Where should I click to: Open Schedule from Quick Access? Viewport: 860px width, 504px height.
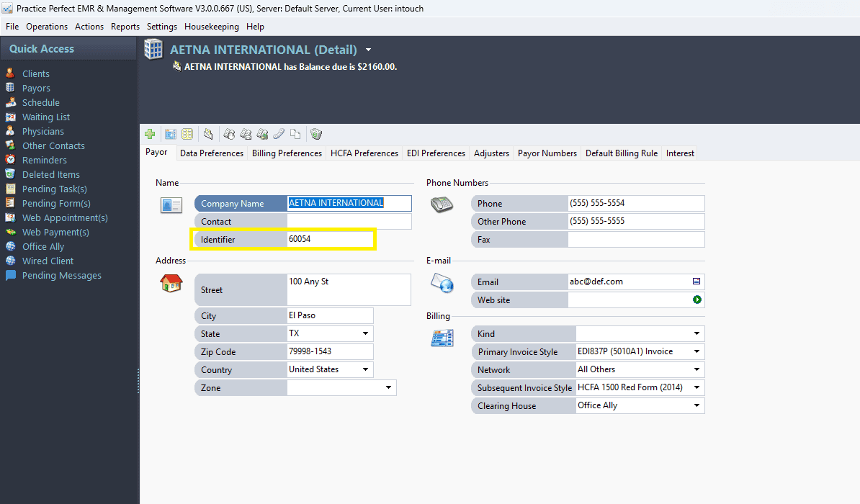click(x=40, y=102)
